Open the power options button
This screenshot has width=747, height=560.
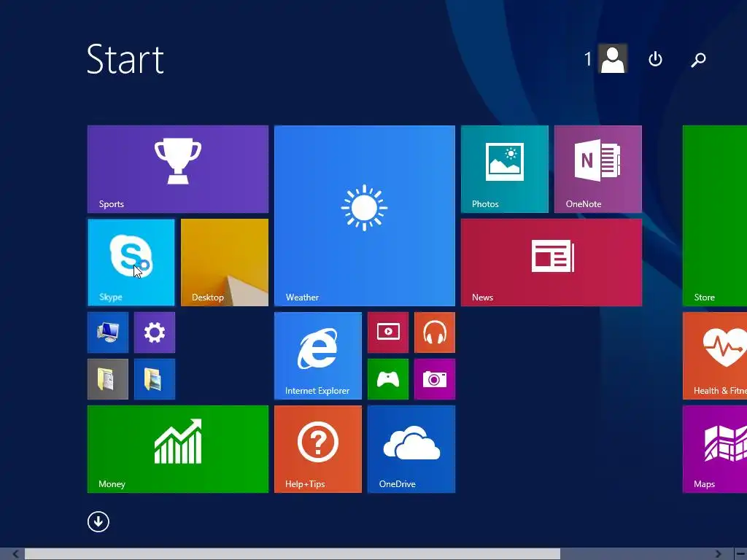point(656,59)
